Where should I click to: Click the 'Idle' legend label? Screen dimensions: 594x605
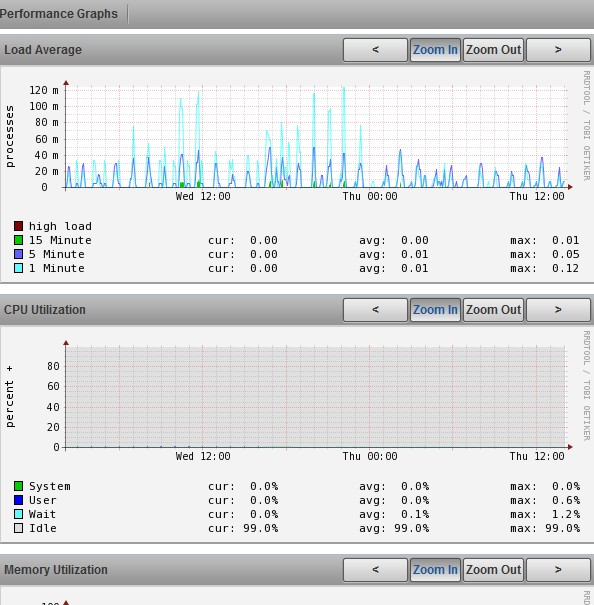43,528
